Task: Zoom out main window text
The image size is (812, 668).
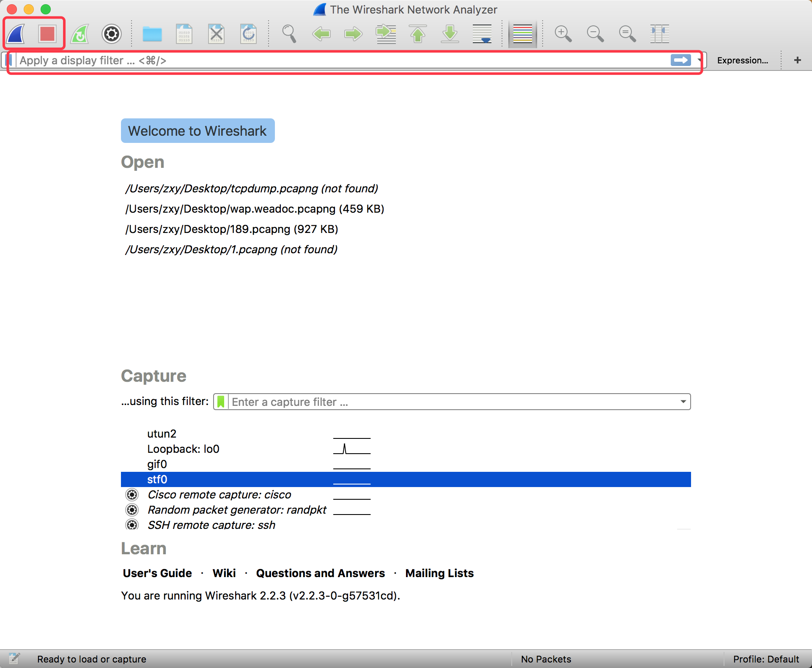Action: click(x=595, y=34)
